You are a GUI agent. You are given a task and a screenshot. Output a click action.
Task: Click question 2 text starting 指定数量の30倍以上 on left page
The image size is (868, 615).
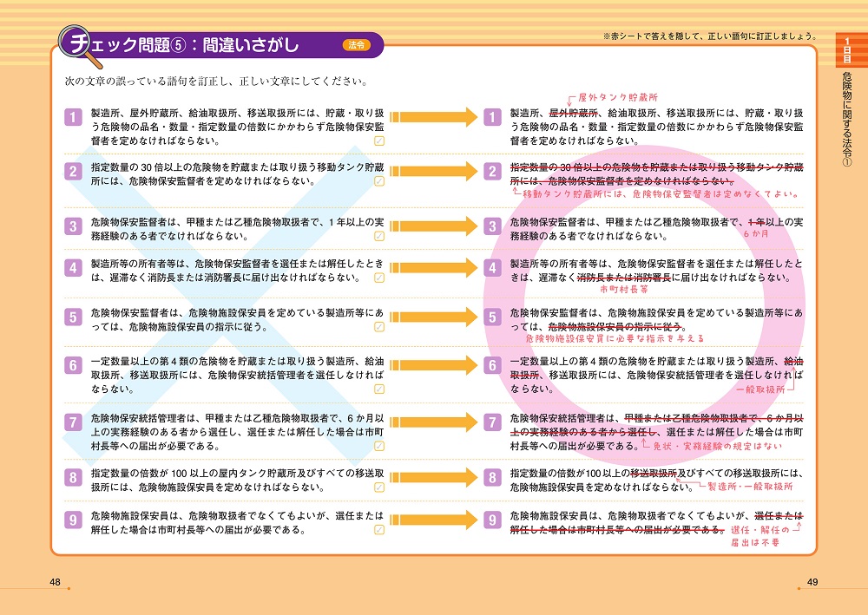coord(238,174)
